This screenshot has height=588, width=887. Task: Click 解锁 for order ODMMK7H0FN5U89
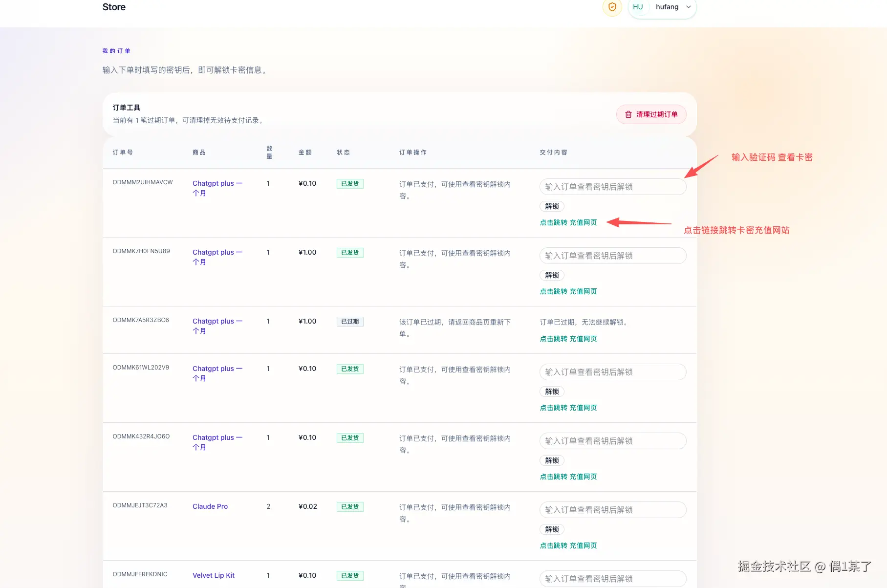552,275
